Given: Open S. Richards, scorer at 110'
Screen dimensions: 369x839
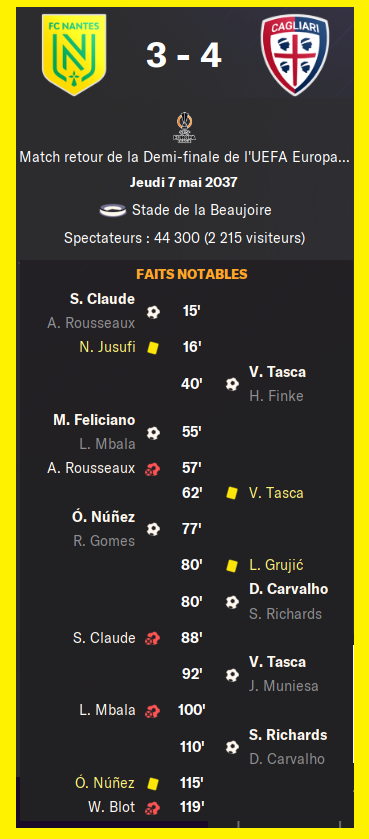Looking at the screenshot, I should point(288,735).
